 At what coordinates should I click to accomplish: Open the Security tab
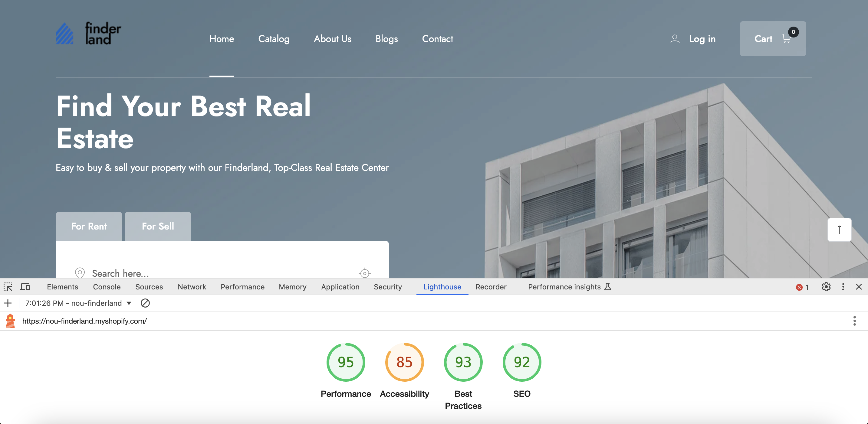(388, 287)
